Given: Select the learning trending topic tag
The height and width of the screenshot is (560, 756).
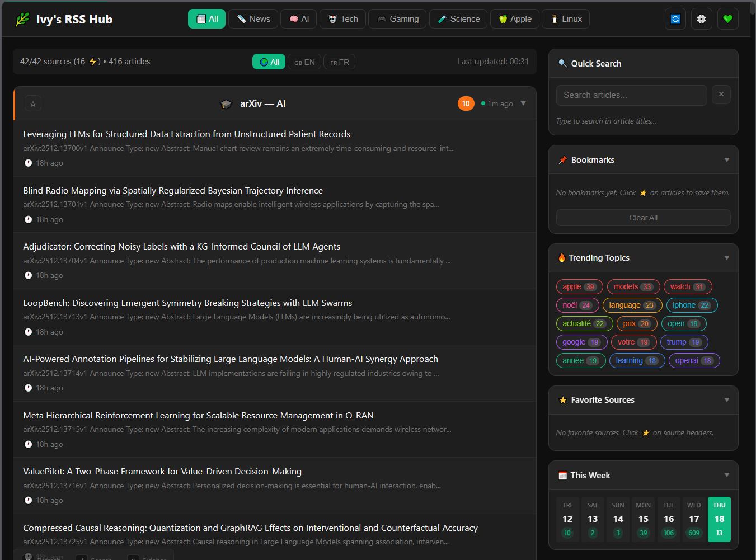Looking at the screenshot, I should click(637, 360).
